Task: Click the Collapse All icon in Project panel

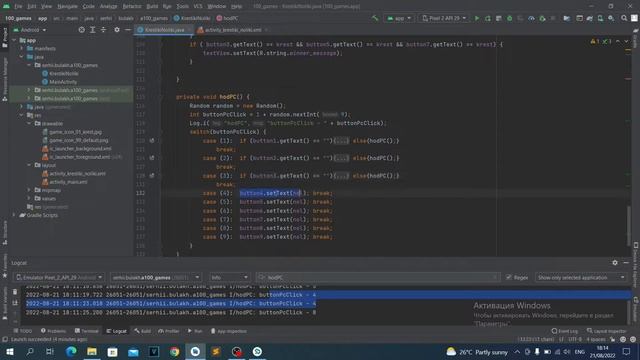Action: [103, 30]
